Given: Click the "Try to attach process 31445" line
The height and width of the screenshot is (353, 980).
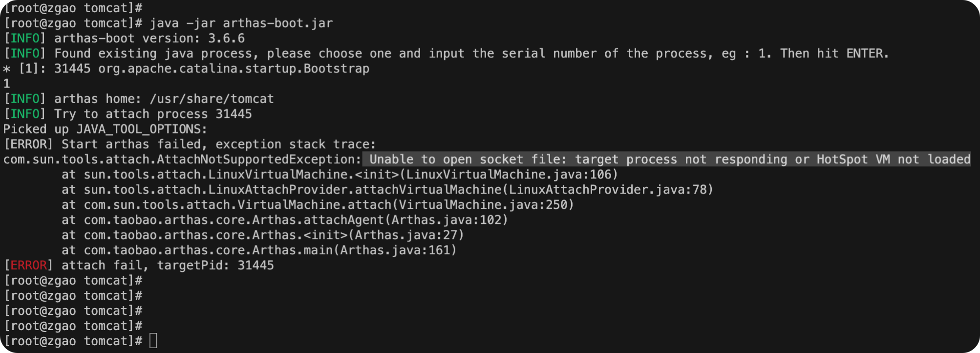Looking at the screenshot, I should (153, 114).
